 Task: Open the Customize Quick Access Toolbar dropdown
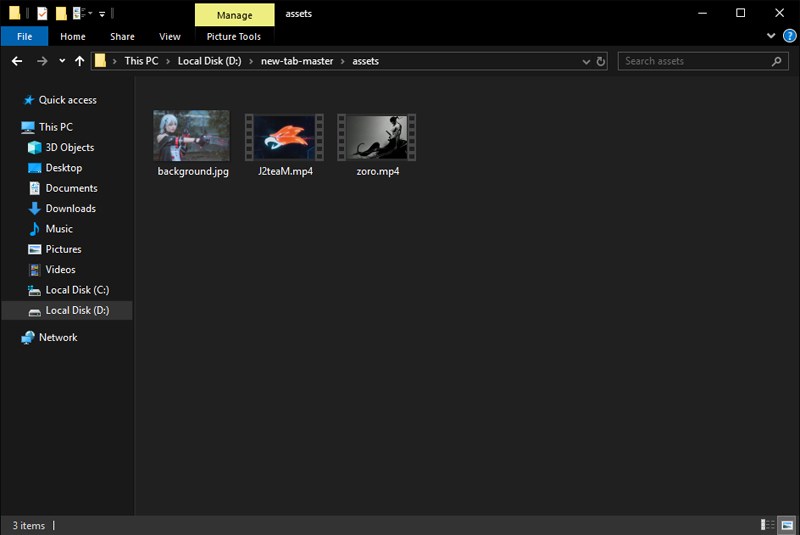[102, 14]
